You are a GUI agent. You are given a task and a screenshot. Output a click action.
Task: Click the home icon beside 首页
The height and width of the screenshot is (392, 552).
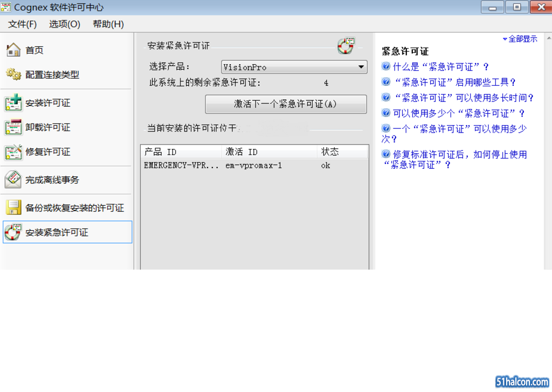[x=13, y=50]
